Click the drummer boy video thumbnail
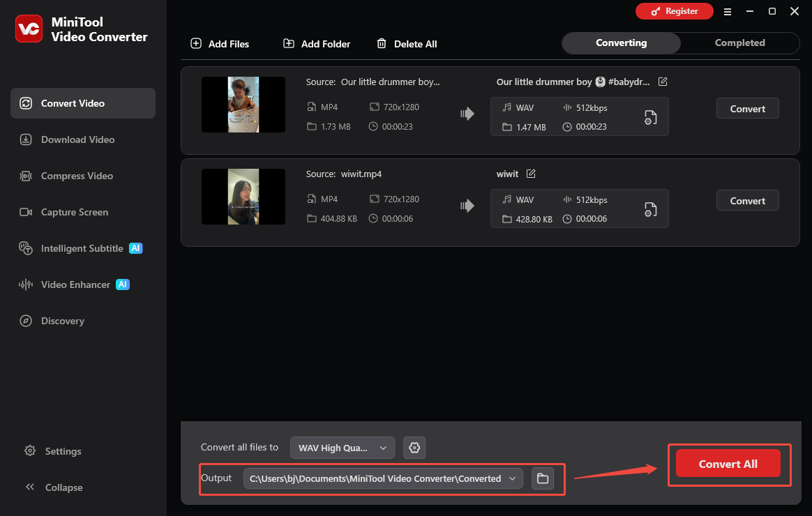This screenshot has width=812, height=516. 243,105
